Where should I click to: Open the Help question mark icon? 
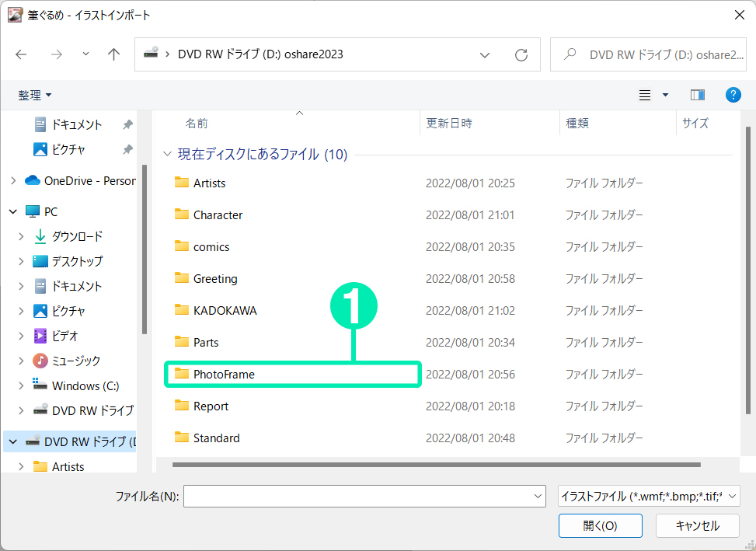coord(733,95)
